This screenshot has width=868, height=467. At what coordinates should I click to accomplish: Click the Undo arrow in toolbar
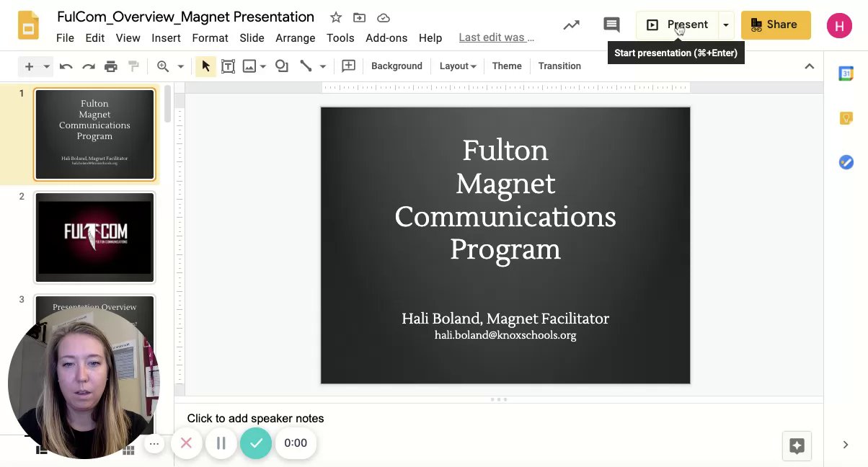pos(66,66)
